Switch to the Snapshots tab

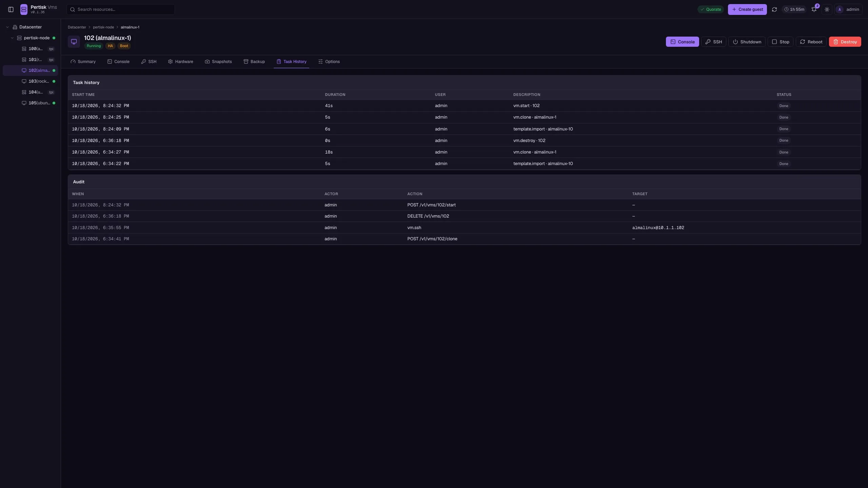218,62
